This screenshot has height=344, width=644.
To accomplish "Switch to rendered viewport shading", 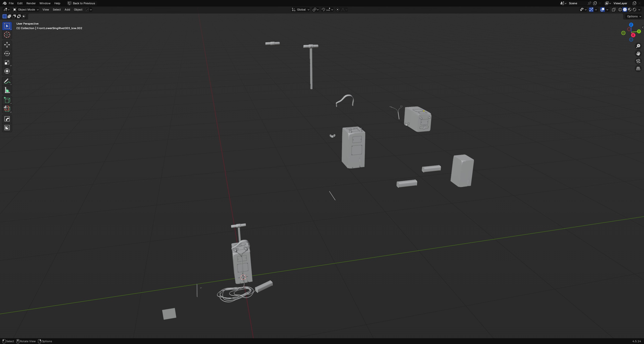I will (x=634, y=10).
